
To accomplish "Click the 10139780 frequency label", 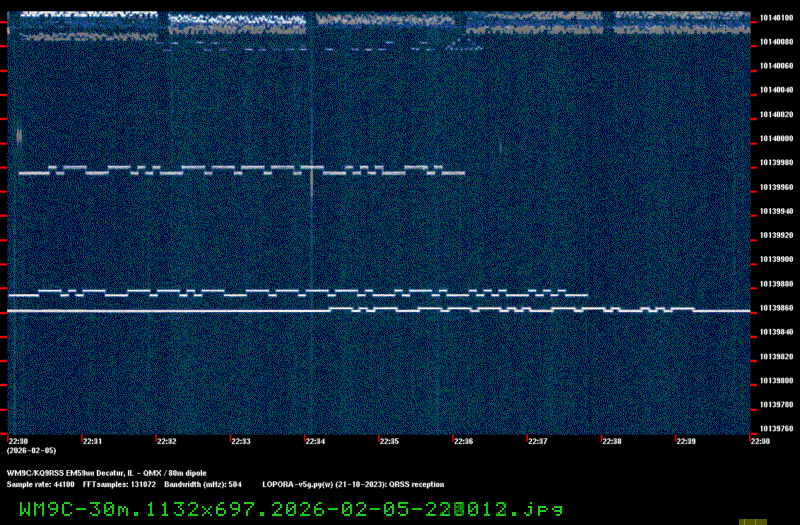I will (776, 405).
